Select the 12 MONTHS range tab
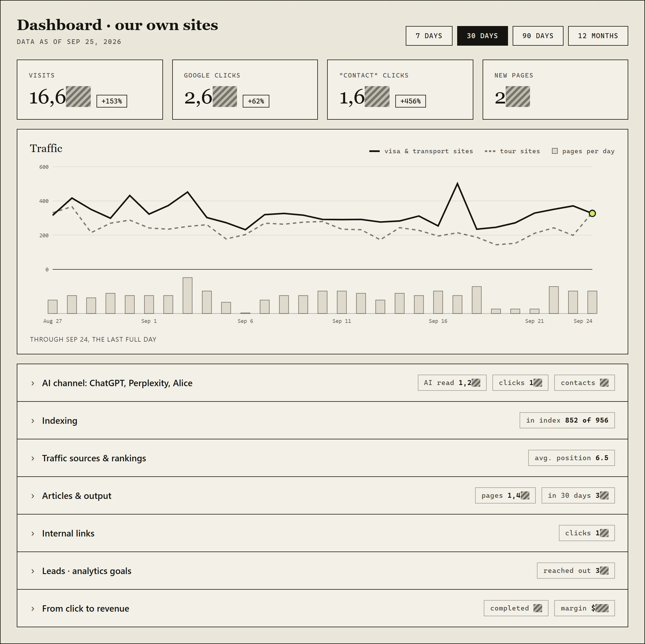Screen dimensions: 645x644 (598, 36)
